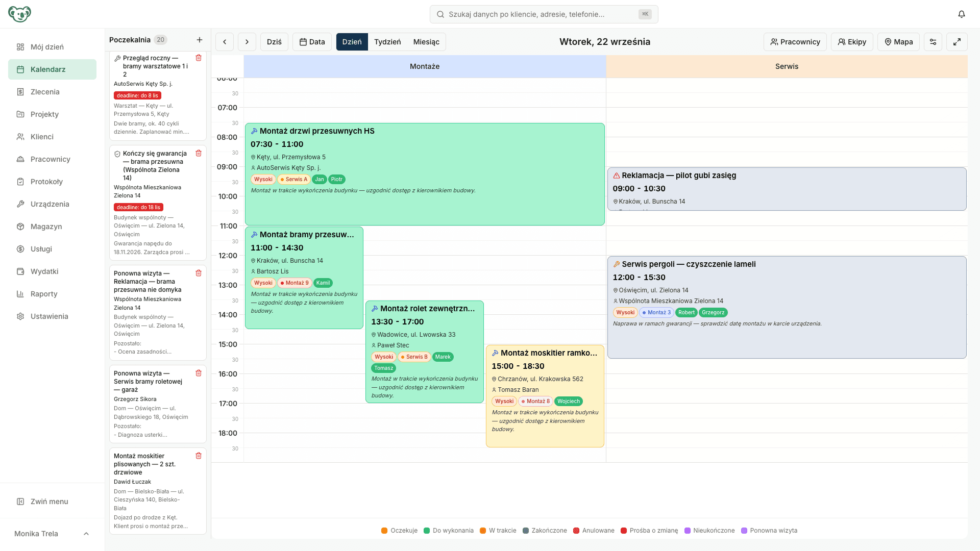Switch to Miesiąc view

pyautogui.click(x=426, y=42)
